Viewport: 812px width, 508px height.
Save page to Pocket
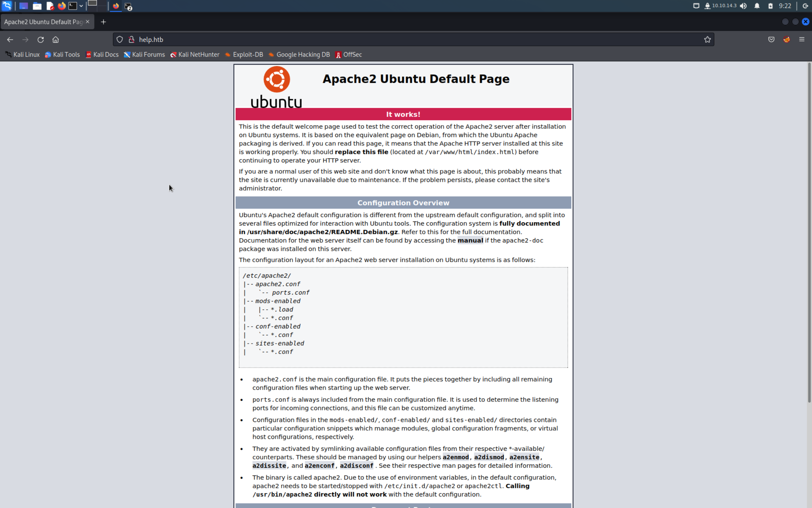coord(771,40)
